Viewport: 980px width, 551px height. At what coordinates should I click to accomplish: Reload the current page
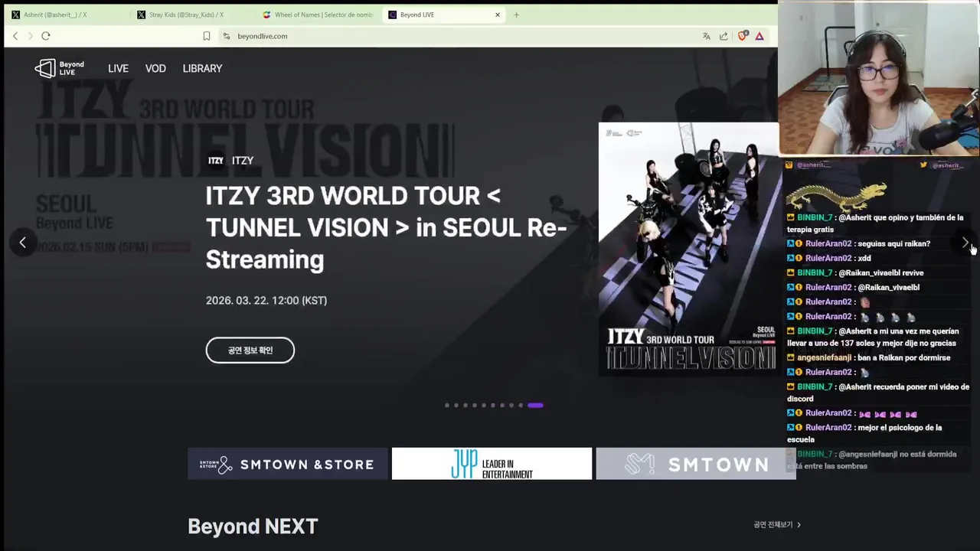(x=46, y=36)
